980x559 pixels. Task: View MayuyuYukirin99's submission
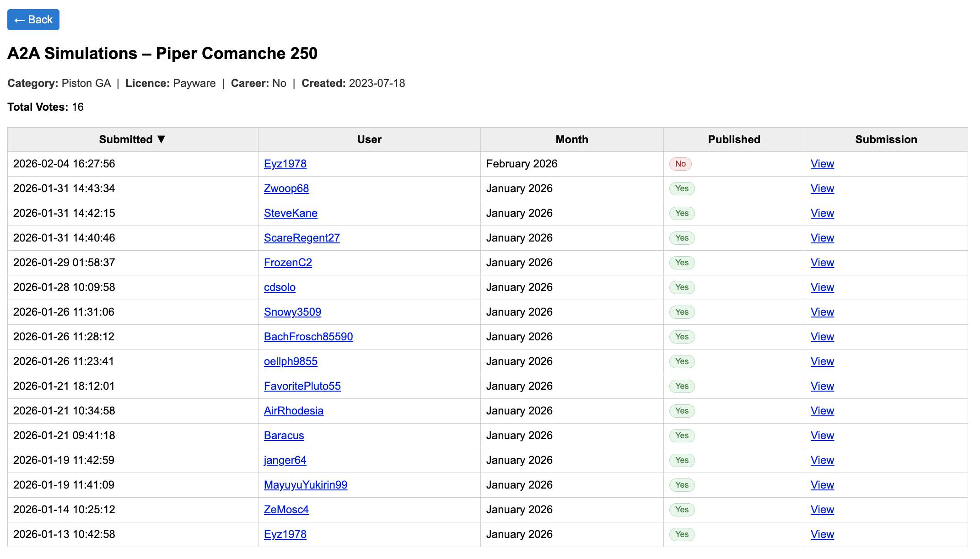click(x=822, y=485)
